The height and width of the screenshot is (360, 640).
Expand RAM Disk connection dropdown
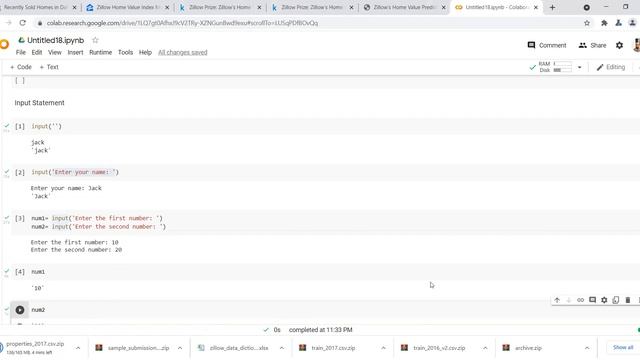click(579, 67)
